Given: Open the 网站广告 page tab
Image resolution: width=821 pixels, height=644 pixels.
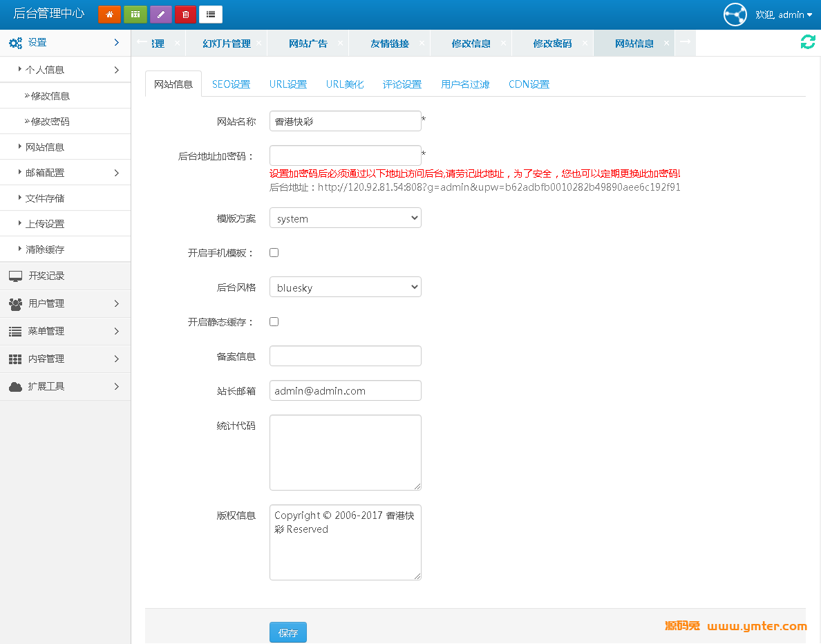Looking at the screenshot, I should pos(308,44).
